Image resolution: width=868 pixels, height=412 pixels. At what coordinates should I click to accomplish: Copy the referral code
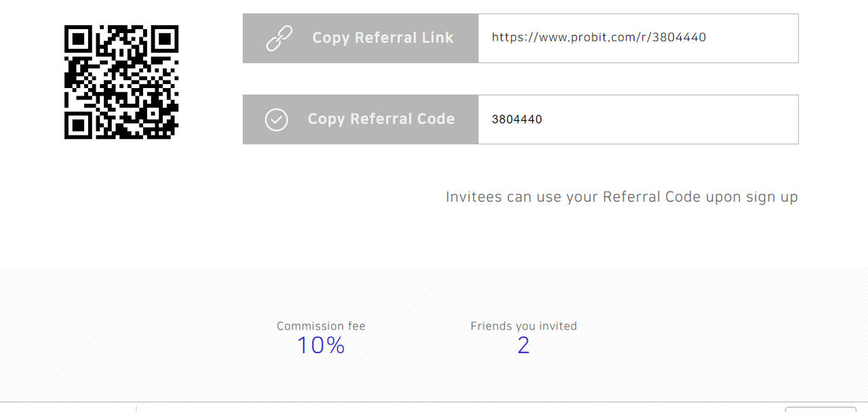click(x=361, y=119)
